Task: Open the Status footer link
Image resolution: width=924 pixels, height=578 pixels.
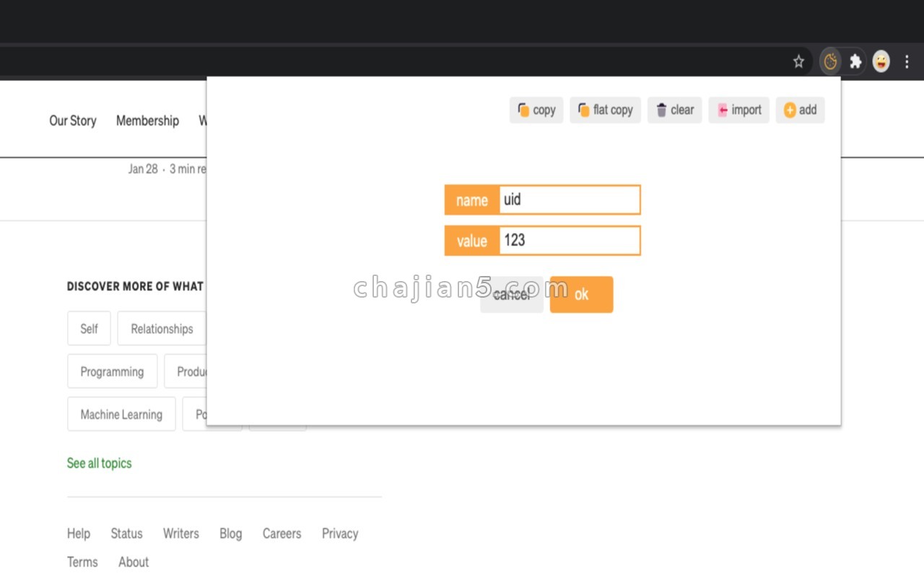Action: click(x=126, y=533)
